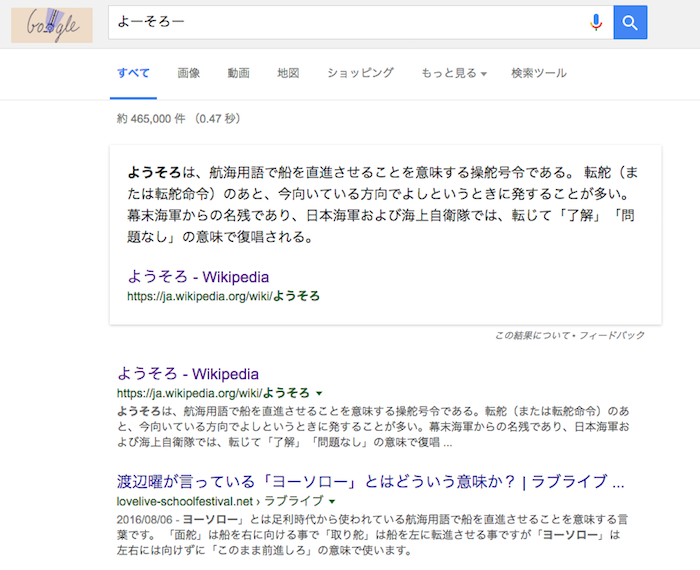
Task: Click the ラブライブ breadcrumb in the result URL
Action: (294, 501)
